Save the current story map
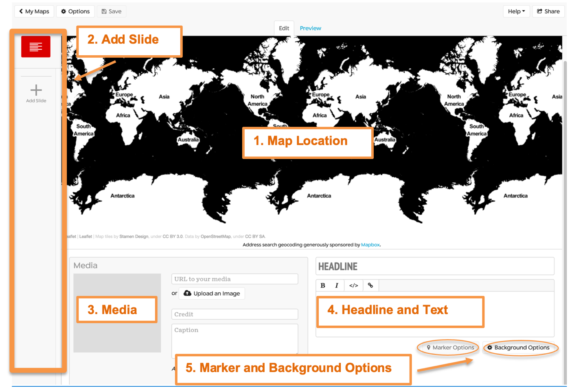This screenshot has width=583, height=392. [111, 11]
